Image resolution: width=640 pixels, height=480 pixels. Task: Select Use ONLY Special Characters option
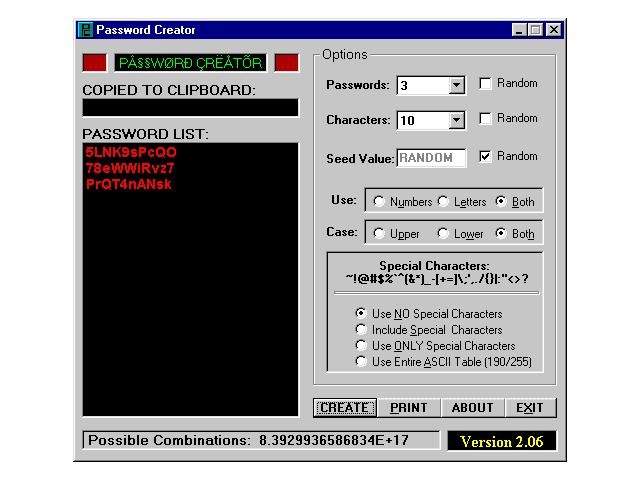coord(361,345)
